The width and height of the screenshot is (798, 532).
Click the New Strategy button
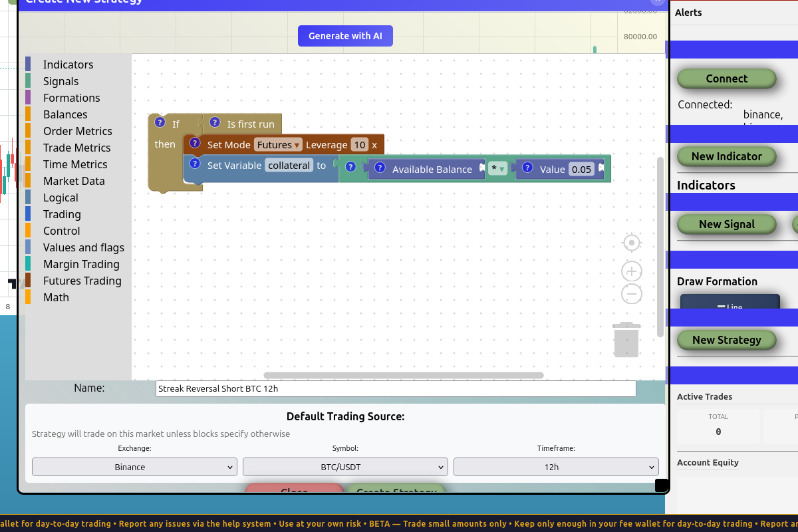726,340
